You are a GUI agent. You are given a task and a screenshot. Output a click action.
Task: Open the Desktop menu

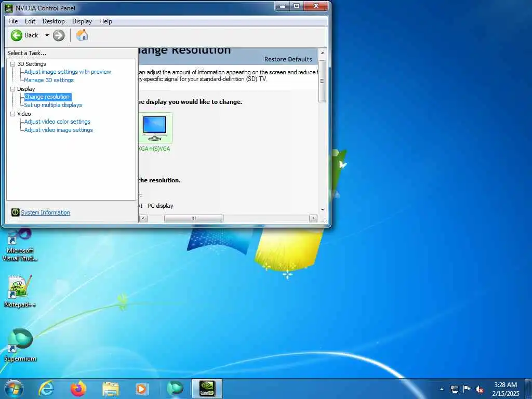[54, 21]
